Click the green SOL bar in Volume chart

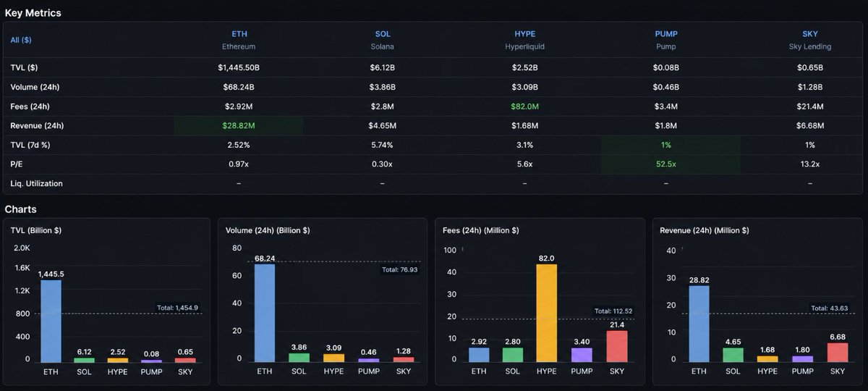(299, 358)
